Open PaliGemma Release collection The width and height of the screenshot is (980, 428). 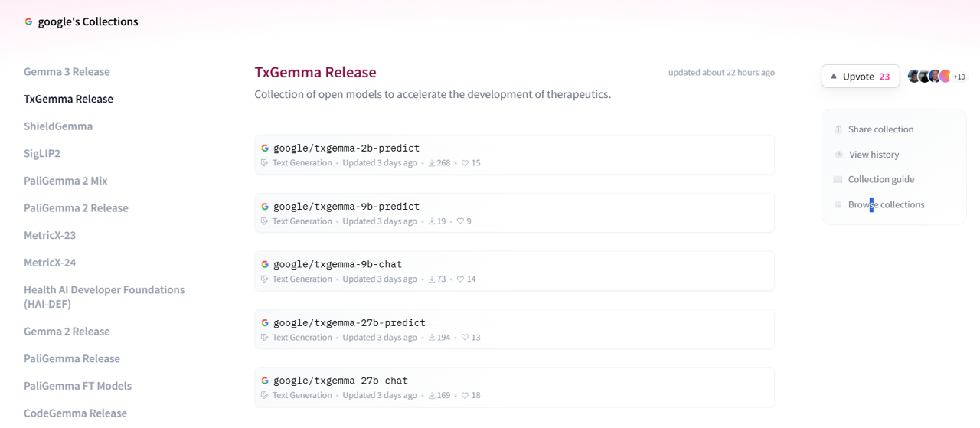(72, 359)
